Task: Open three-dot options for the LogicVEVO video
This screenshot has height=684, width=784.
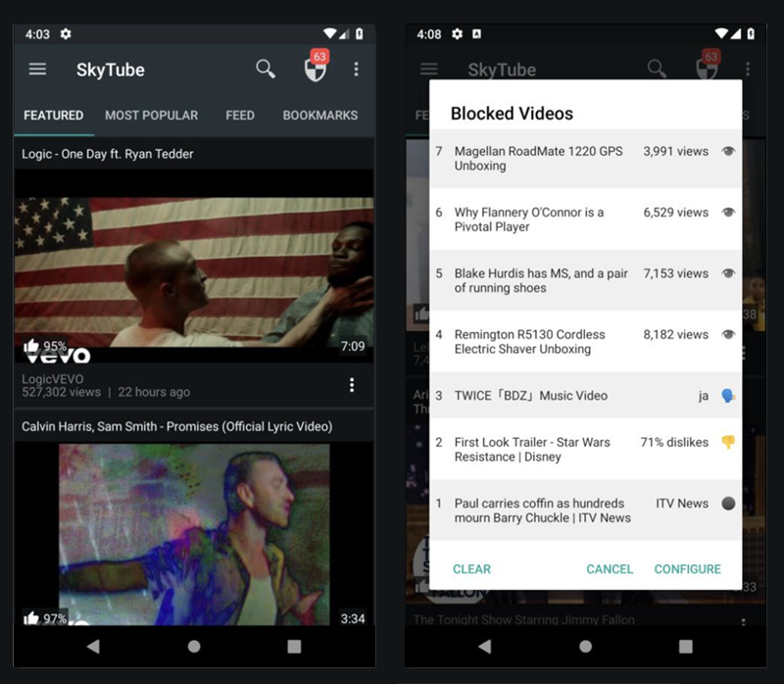Action: [x=352, y=385]
